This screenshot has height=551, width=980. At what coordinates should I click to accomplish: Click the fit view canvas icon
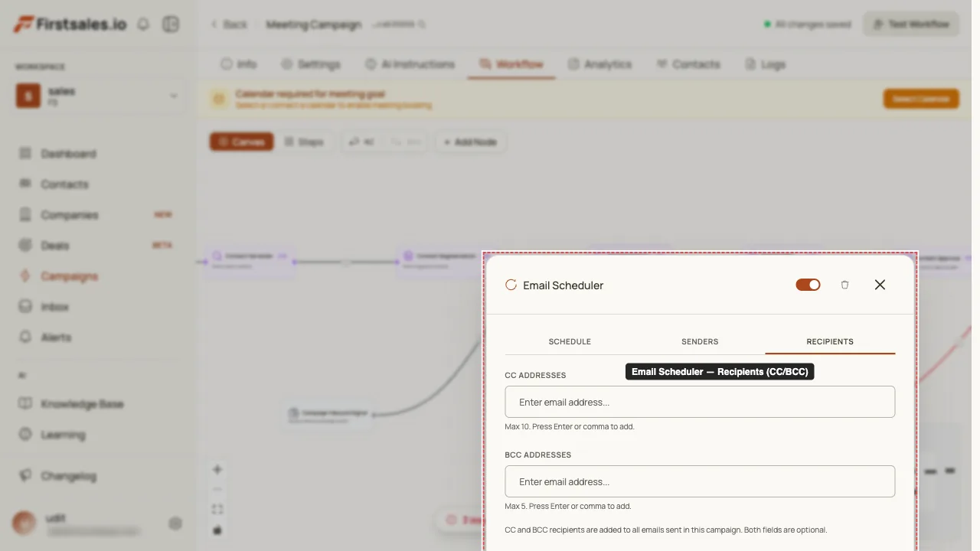(x=217, y=510)
